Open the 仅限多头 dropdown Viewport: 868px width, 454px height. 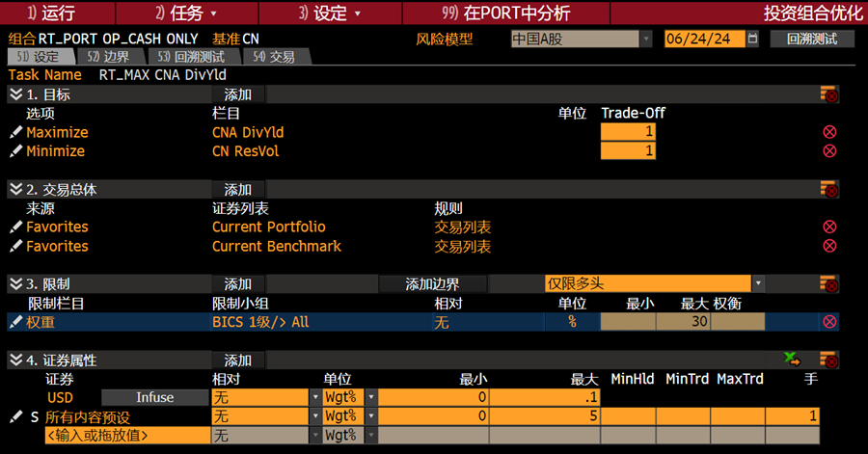point(758,284)
